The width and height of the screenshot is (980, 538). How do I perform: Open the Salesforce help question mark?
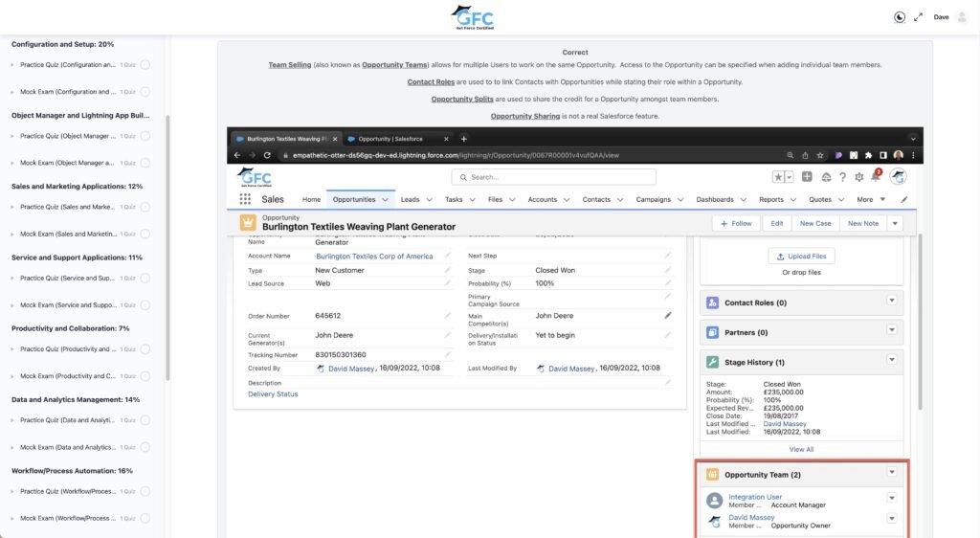click(x=842, y=177)
